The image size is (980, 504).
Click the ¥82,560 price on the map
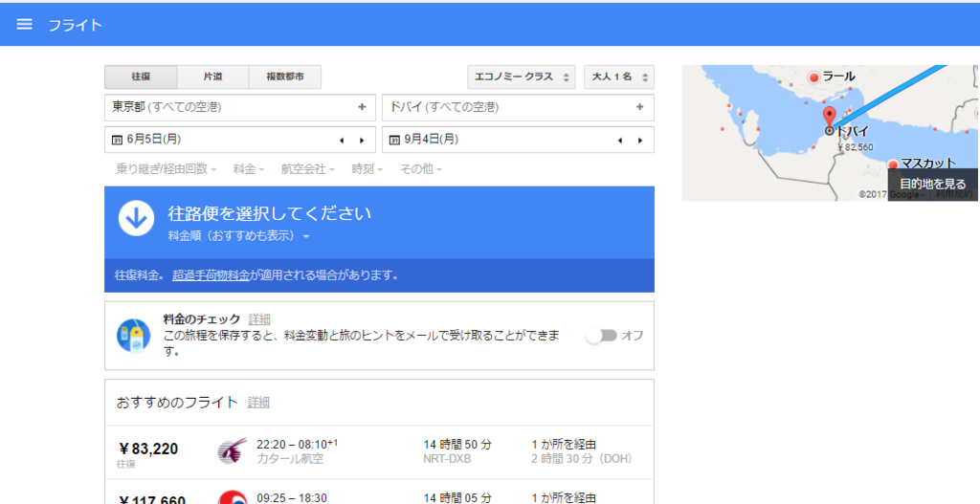[x=855, y=147]
